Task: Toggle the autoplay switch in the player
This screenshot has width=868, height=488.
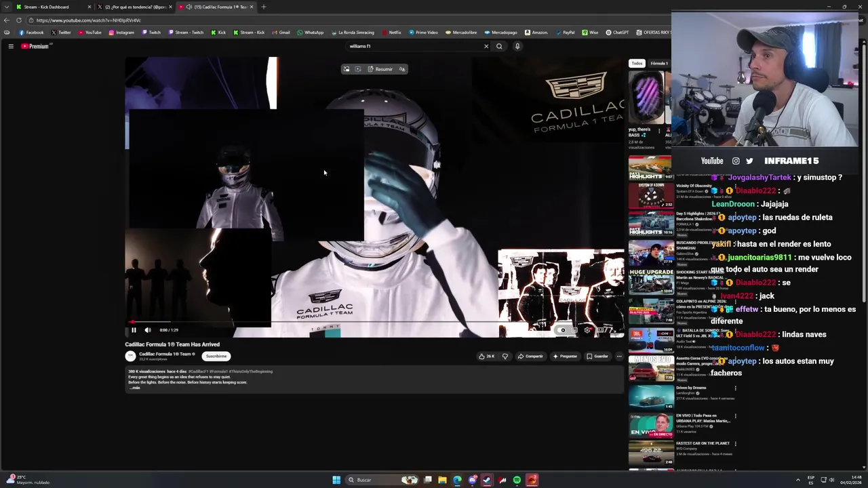Action: [563, 330]
